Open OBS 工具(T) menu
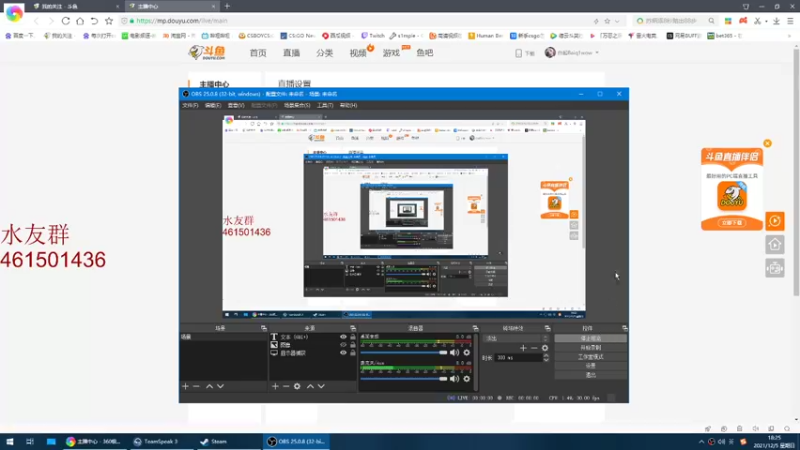This screenshot has height=450, width=800. (325, 105)
